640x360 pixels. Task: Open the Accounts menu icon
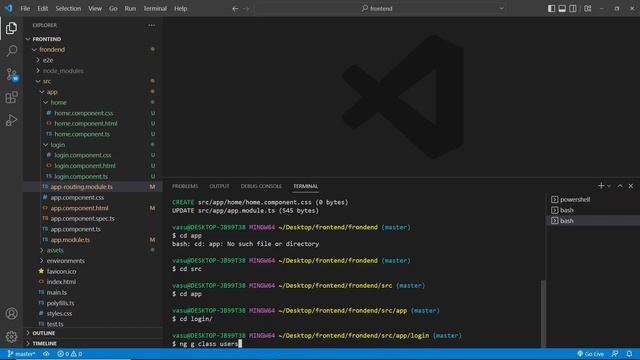pos(11,313)
